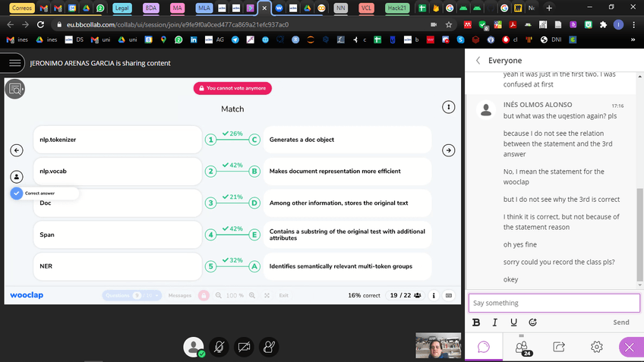Select the NER match item
This screenshot has width=644, height=362.
(x=118, y=266)
